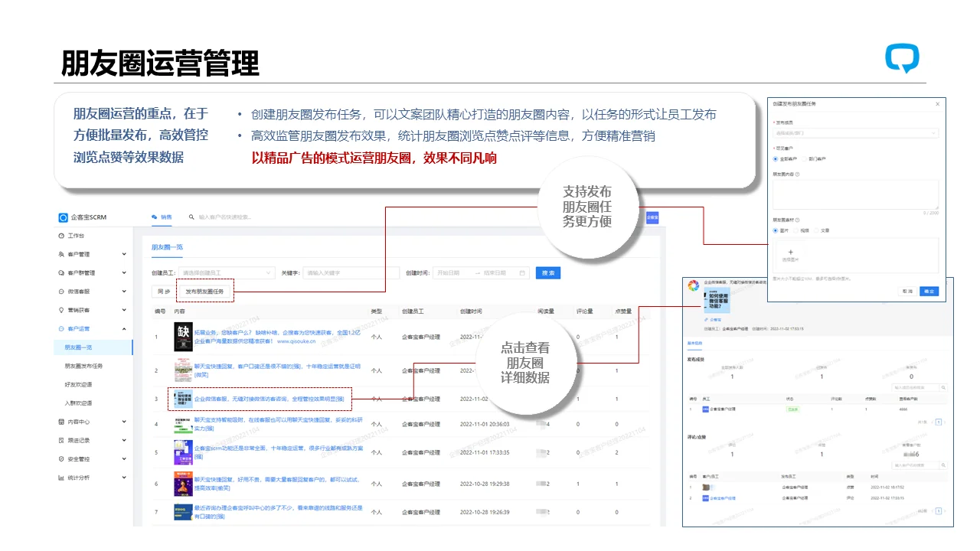Click the 统计分析 sidebar icon
Screen dimensions: 980x551
coord(61,478)
